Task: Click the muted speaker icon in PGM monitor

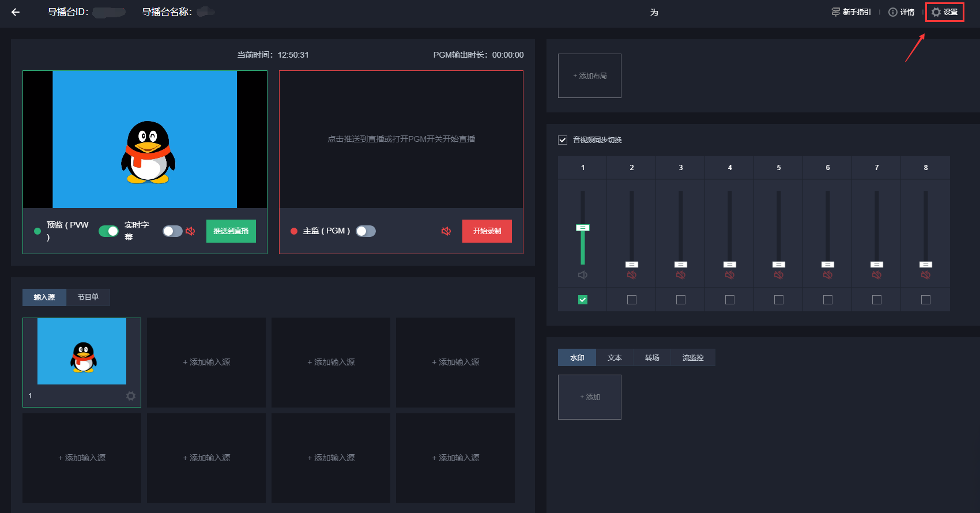Action: 446,231
